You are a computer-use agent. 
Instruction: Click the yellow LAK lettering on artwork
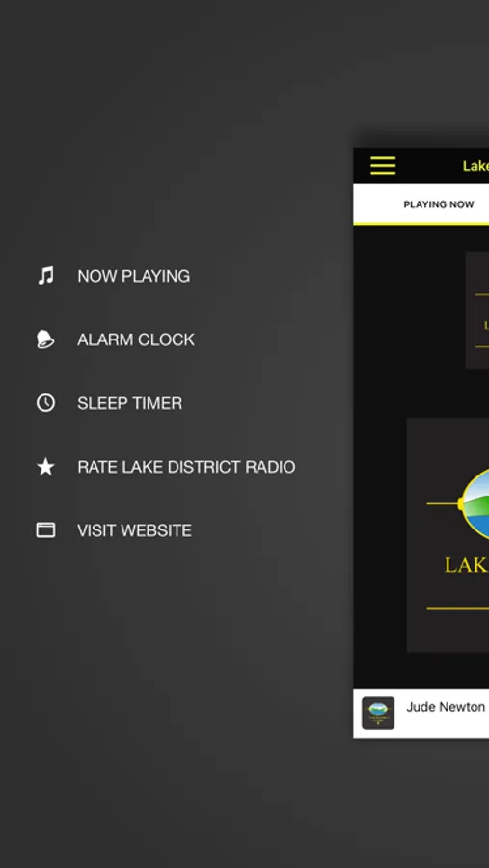tap(466, 564)
